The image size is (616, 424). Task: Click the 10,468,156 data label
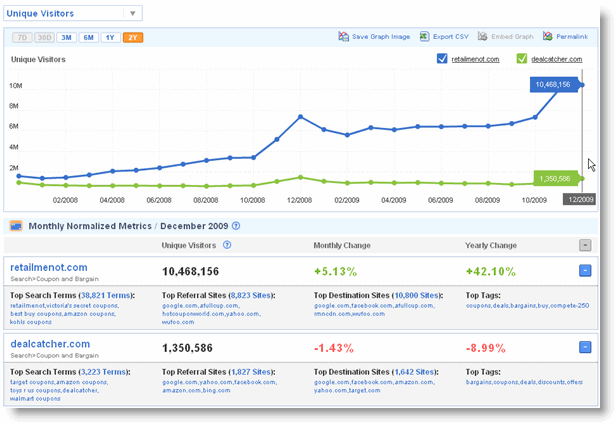point(554,84)
